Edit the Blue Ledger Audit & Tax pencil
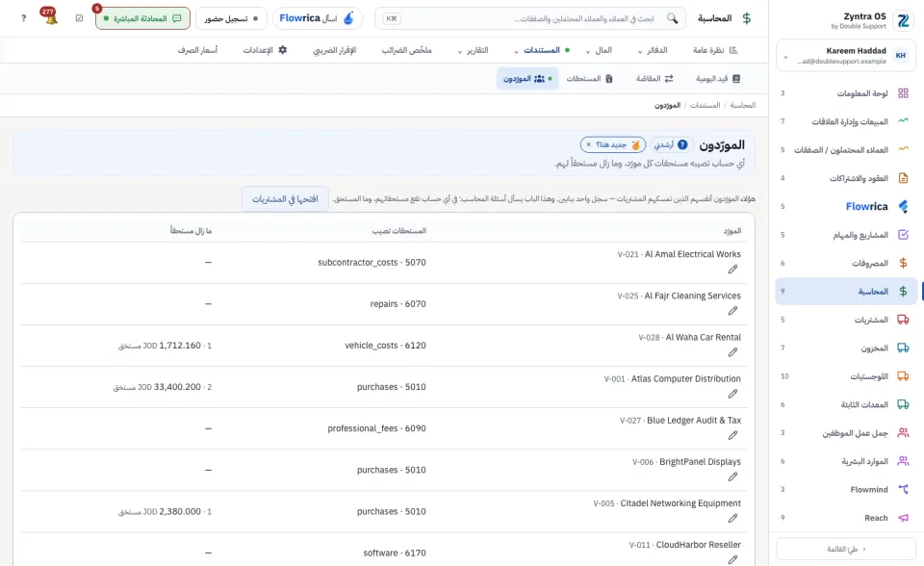The height and width of the screenshot is (566, 924). tap(732, 436)
